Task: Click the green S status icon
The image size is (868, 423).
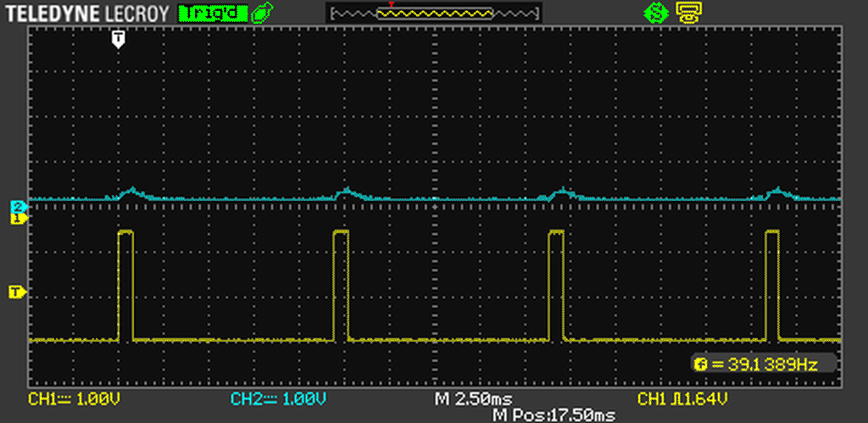Action: coord(655,12)
